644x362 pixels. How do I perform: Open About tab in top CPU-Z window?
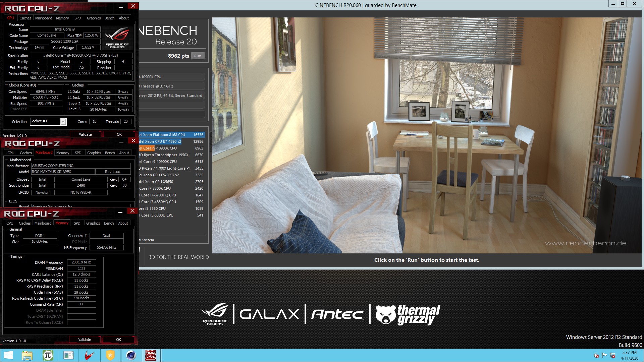click(124, 18)
